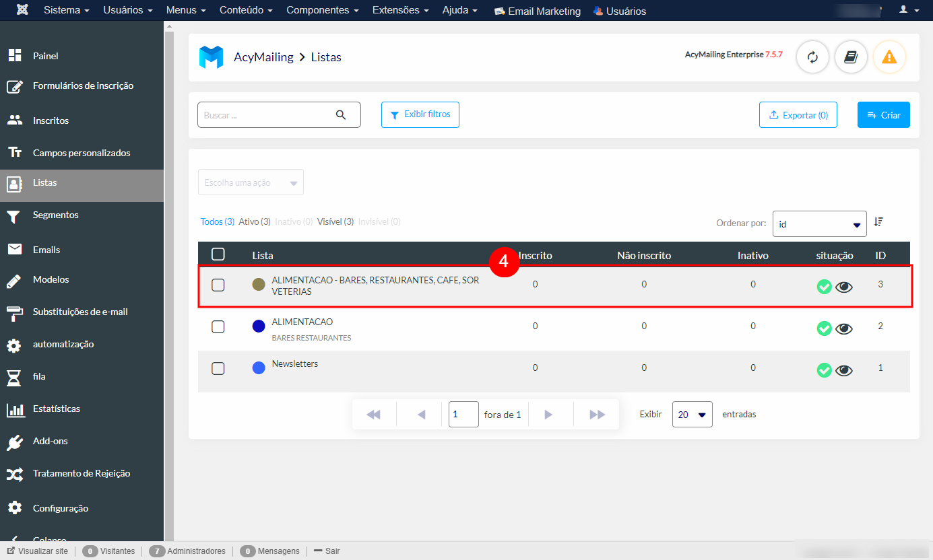
Task: Open the user account icon menu
Action: (907, 11)
